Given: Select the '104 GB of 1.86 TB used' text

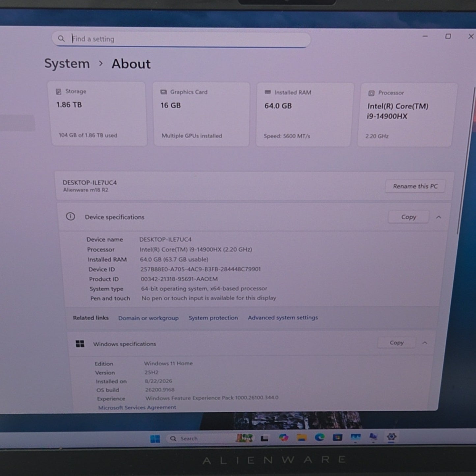Looking at the screenshot, I should click(x=88, y=135).
